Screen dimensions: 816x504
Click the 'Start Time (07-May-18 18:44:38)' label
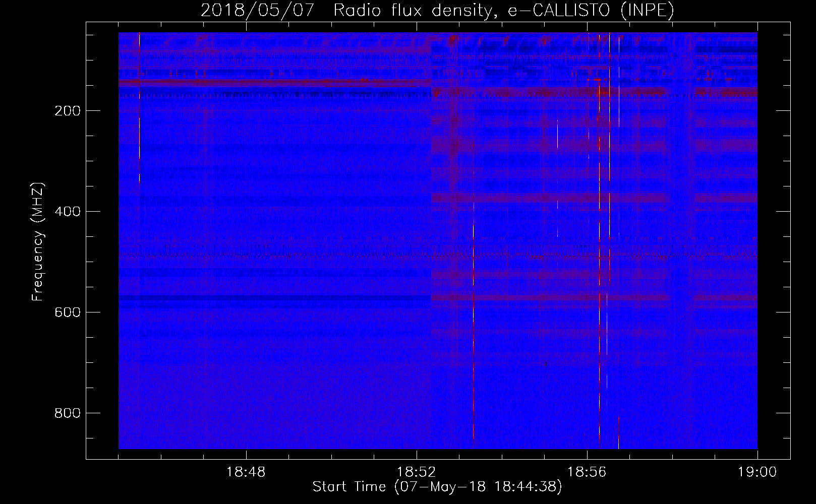(x=437, y=487)
